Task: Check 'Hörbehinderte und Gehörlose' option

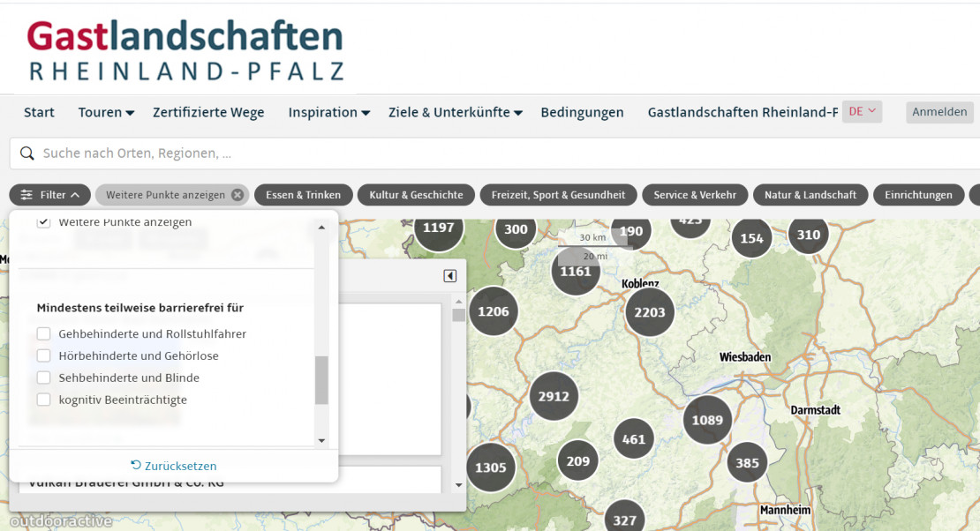Action: [x=43, y=356]
